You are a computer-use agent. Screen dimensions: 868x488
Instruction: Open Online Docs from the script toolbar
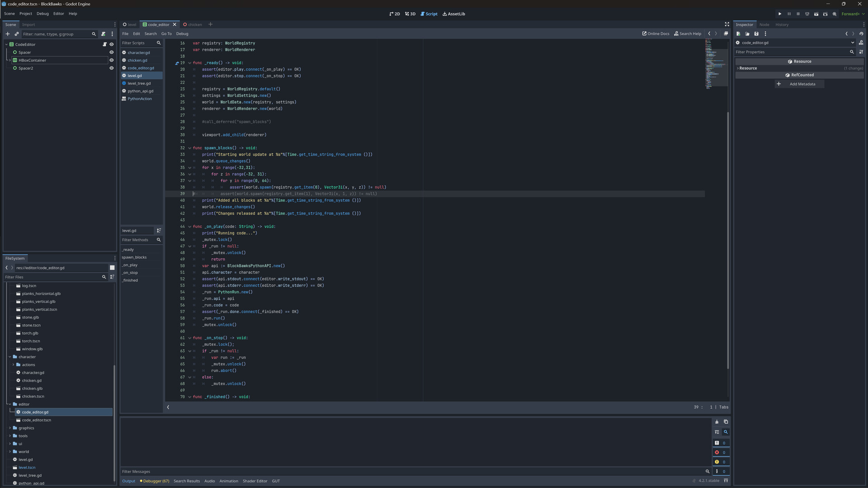coord(656,33)
